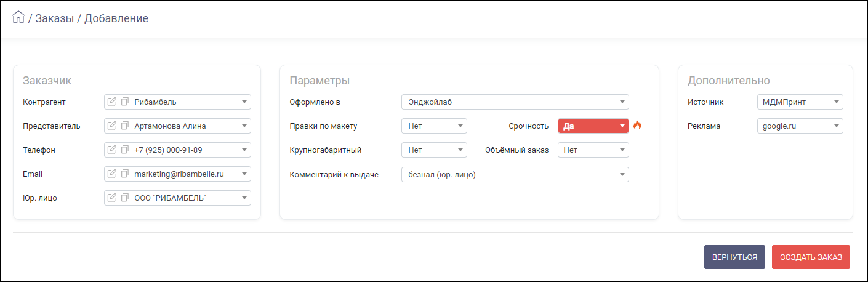
Task: Click the ВЕРНУТЬСЯ button
Action: pyautogui.click(x=734, y=257)
